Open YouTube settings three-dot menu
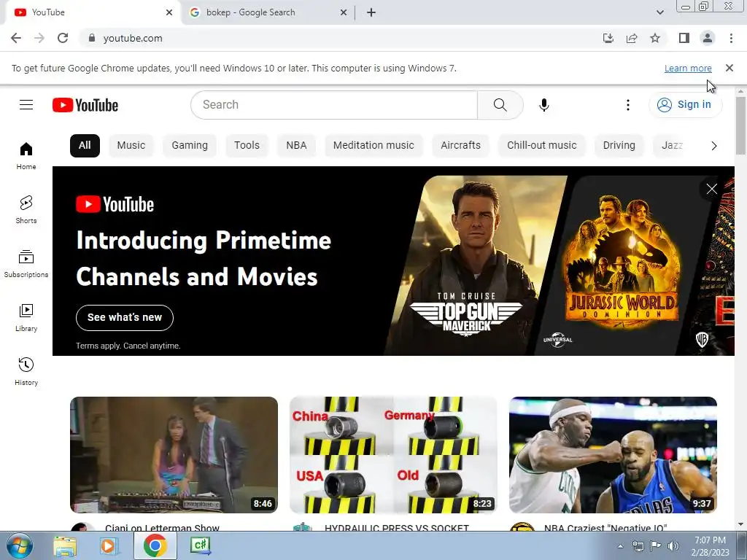The height and width of the screenshot is (560, 747). [628, 105]
